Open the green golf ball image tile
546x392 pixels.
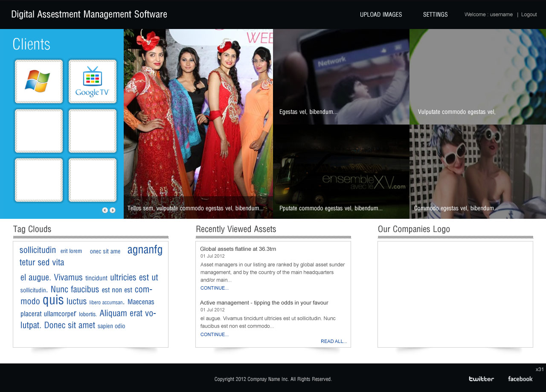478,77
